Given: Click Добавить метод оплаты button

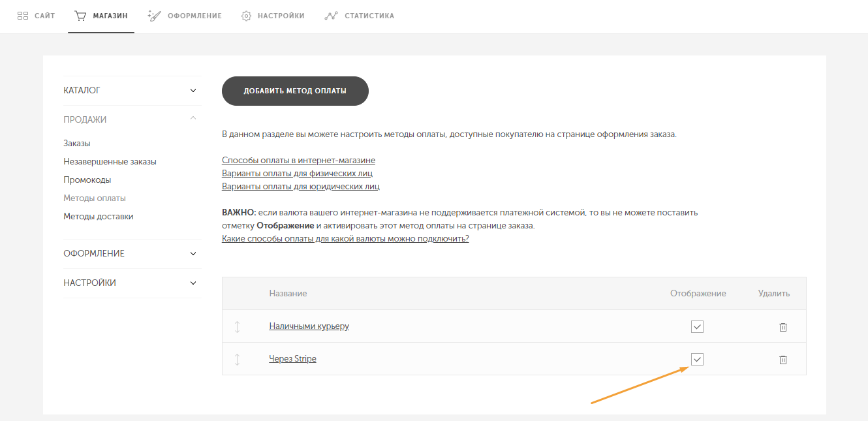Looking at the screenshot, I should coord(295,91).
